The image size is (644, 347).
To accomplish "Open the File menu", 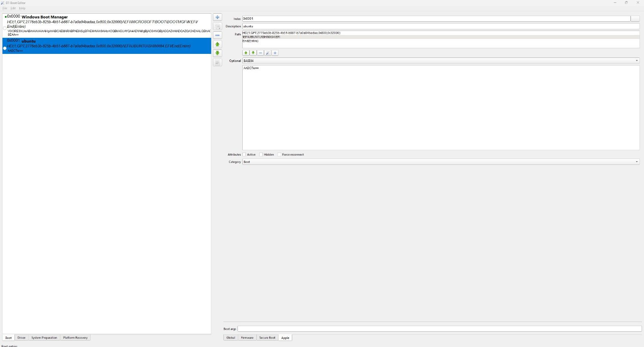I will pyautogui.click(x=5, y=8).
